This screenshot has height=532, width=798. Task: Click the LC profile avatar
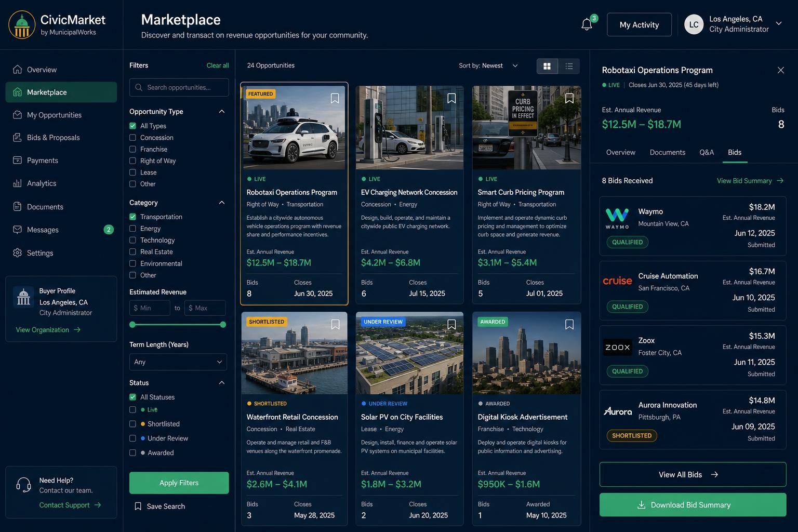click(694, 24)
